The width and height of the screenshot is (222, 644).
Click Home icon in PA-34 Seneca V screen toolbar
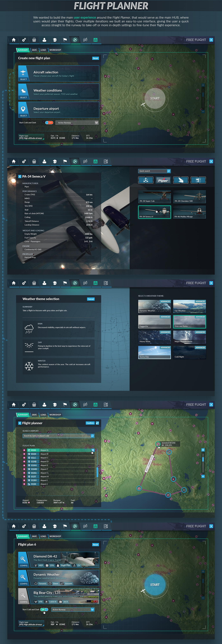[x=14, y=161]
